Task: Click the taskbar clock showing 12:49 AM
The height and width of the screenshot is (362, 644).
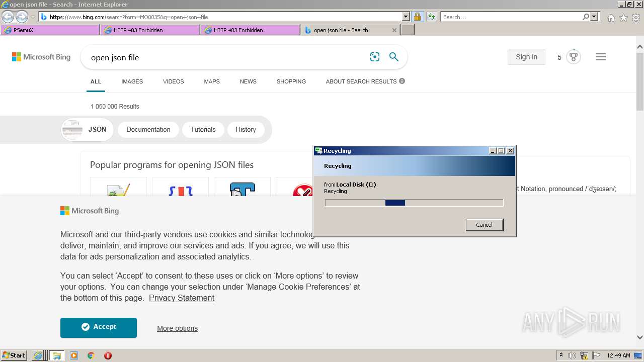Action: click(x=618, y=355)
